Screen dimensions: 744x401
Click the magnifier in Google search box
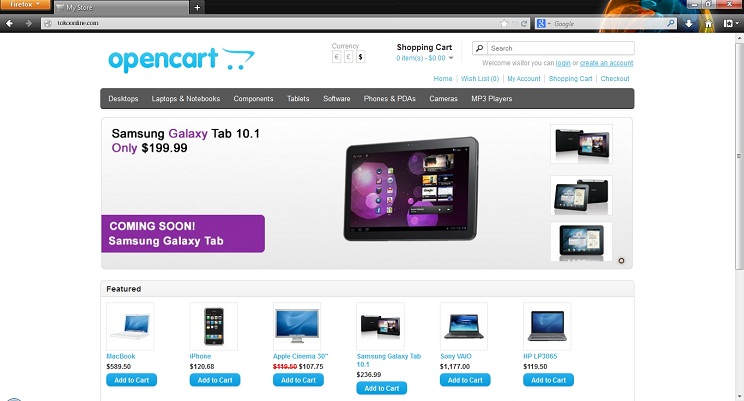click(x=670, y=23)
